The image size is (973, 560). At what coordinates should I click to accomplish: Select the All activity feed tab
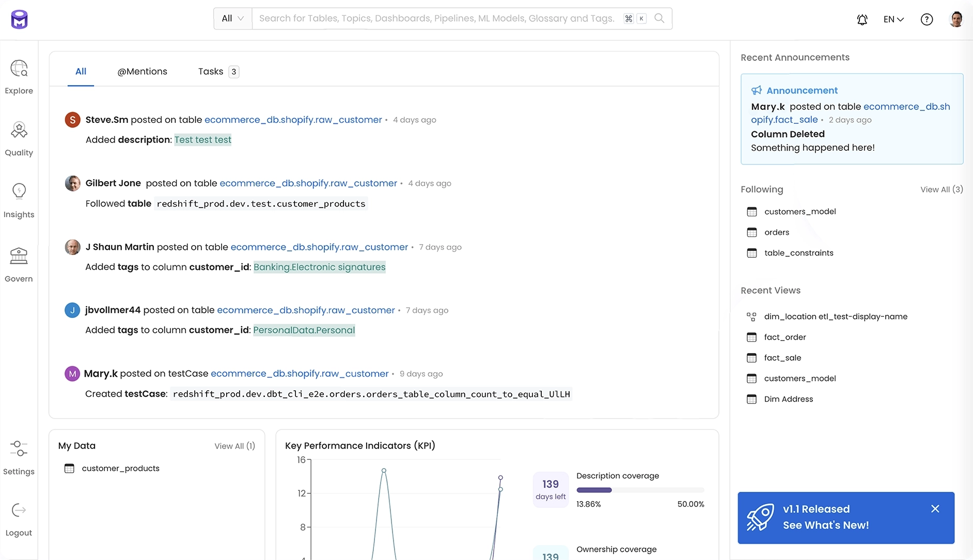coord(81,72)
